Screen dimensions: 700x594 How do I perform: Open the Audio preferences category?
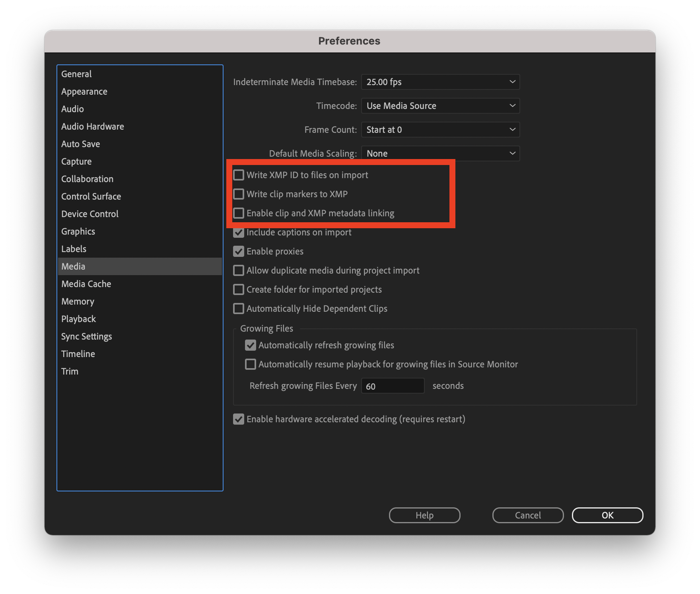72,109
